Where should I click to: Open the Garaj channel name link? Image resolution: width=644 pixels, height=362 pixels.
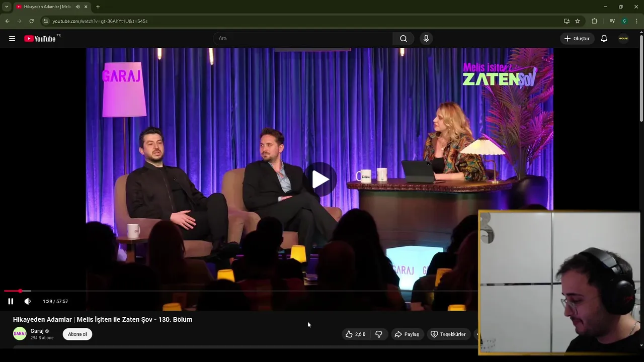(x=37, y=331)
